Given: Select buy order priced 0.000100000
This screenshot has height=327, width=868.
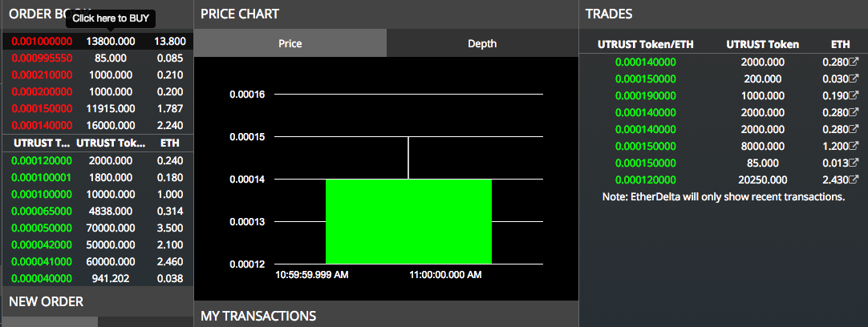Looking at the screenshot, I should (x=98, y=194).
